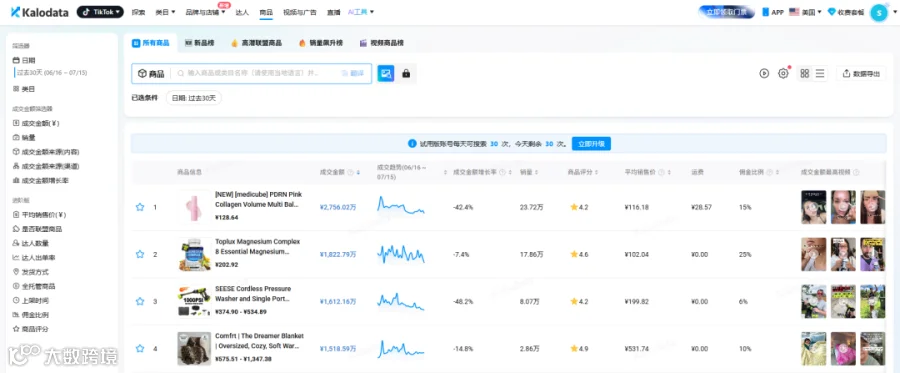The width and height of the screenshot is (900, 373).
Task: Open the 探索 menu item
Action: coord(138,12)
